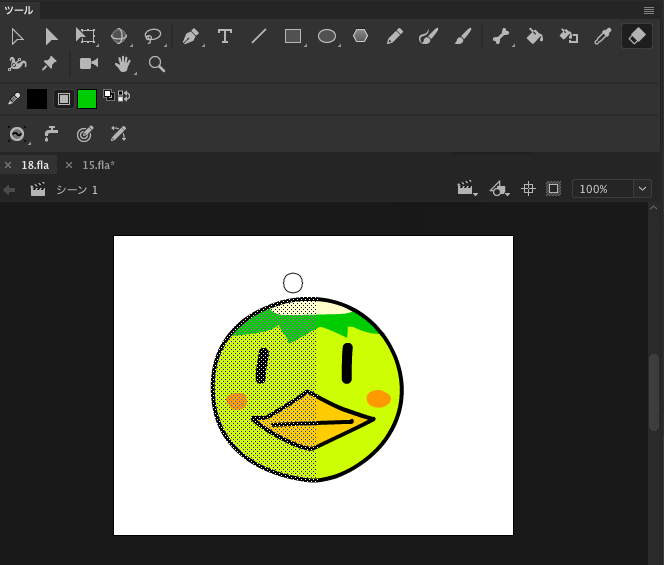Select the Eyedropper tool
The height and width of the screenshot is (565, 664).
(603, 36)
